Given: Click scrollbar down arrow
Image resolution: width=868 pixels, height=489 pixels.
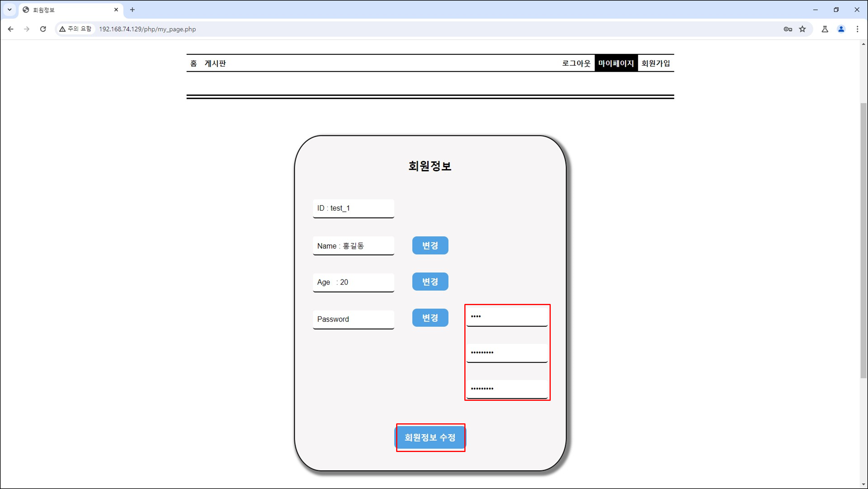Looking at the screenshot, I should 864,485.
